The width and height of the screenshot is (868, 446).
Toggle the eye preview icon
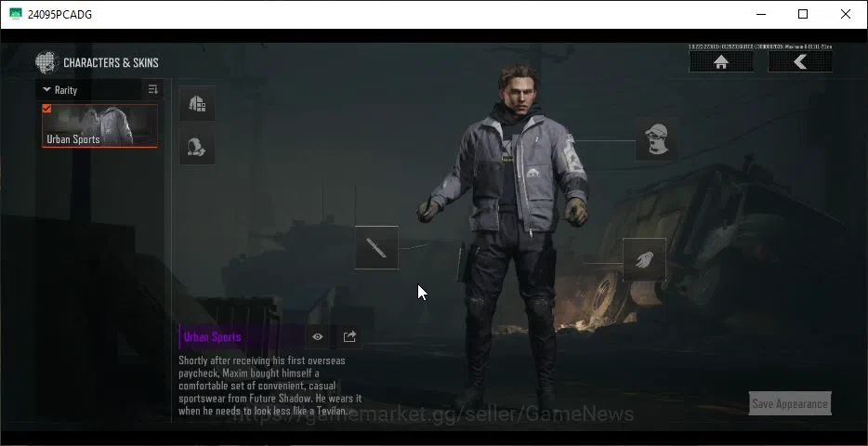point(317,336)
